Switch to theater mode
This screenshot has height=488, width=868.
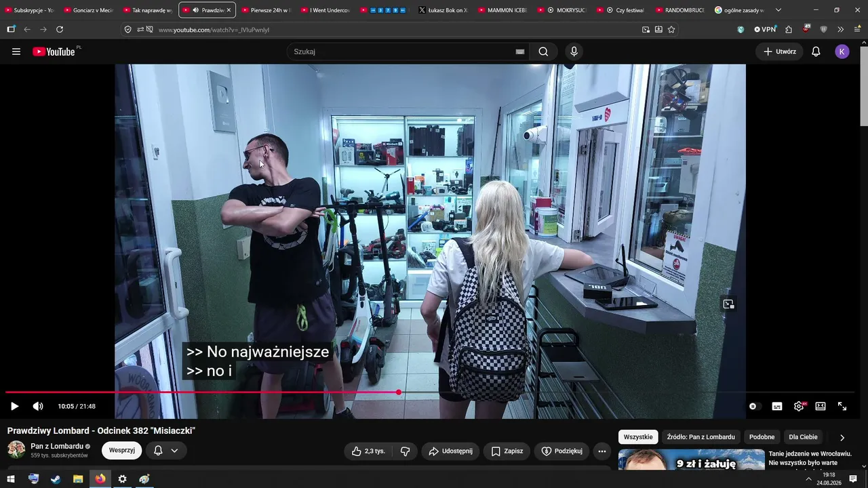click(x=821, y=406)
